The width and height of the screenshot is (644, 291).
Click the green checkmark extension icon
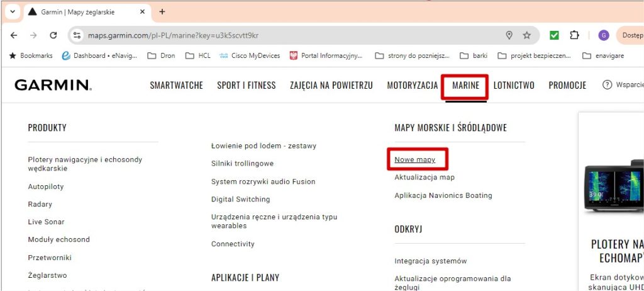pyautogui.click(x=554, y=35)
